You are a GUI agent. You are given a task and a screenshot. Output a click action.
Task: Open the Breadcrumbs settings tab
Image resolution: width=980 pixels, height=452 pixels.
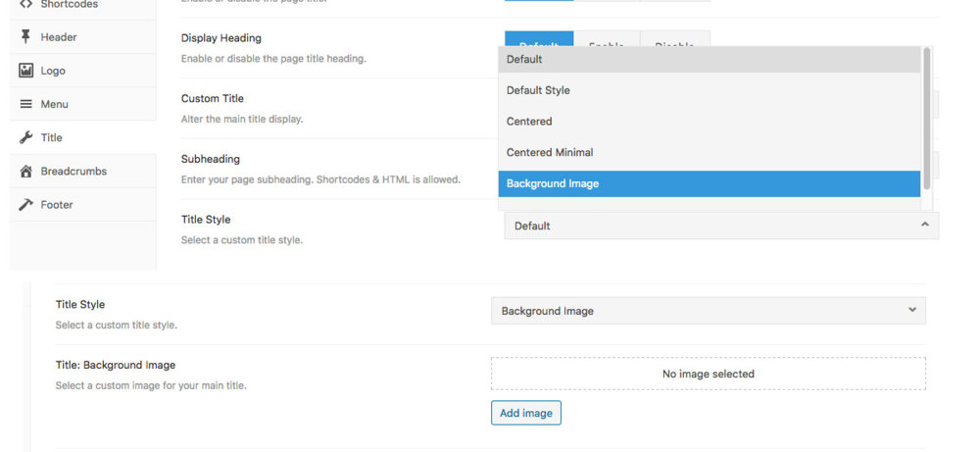point(73,172)
